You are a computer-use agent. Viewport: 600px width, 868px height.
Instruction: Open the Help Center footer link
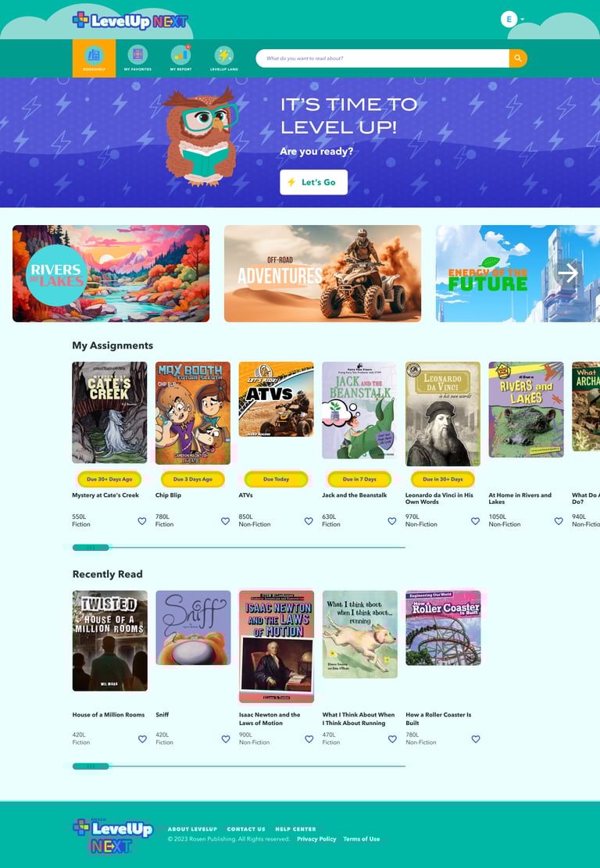click(295, 829)
